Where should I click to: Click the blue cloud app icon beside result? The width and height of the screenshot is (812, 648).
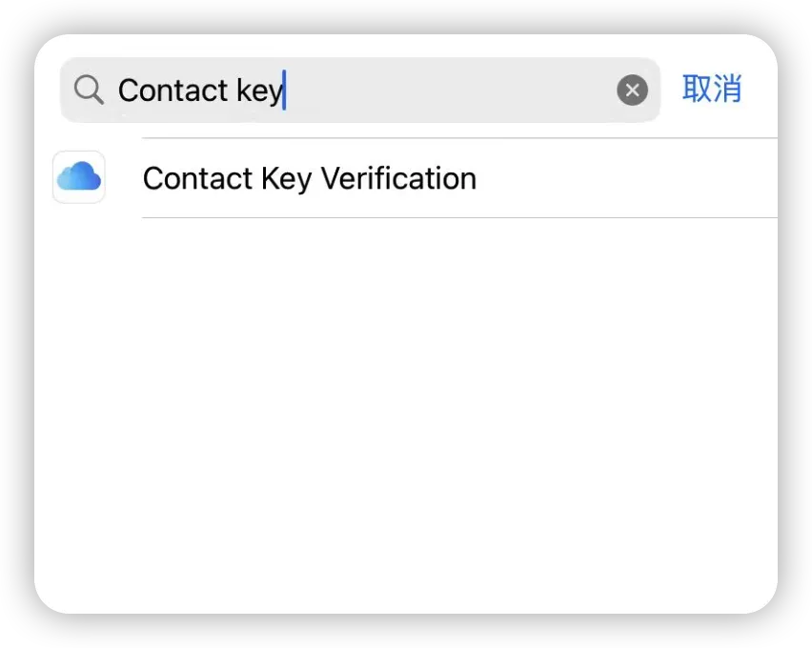[79, 177]
